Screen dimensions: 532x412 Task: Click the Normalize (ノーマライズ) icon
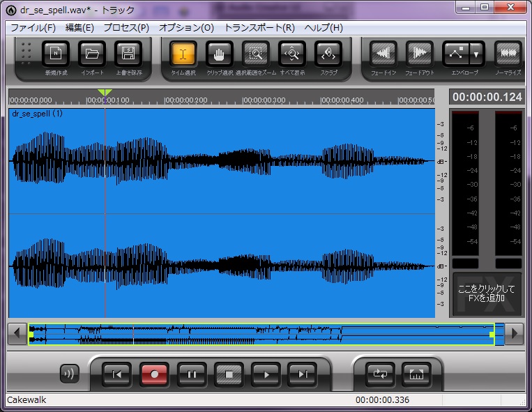tap(508, 54)
